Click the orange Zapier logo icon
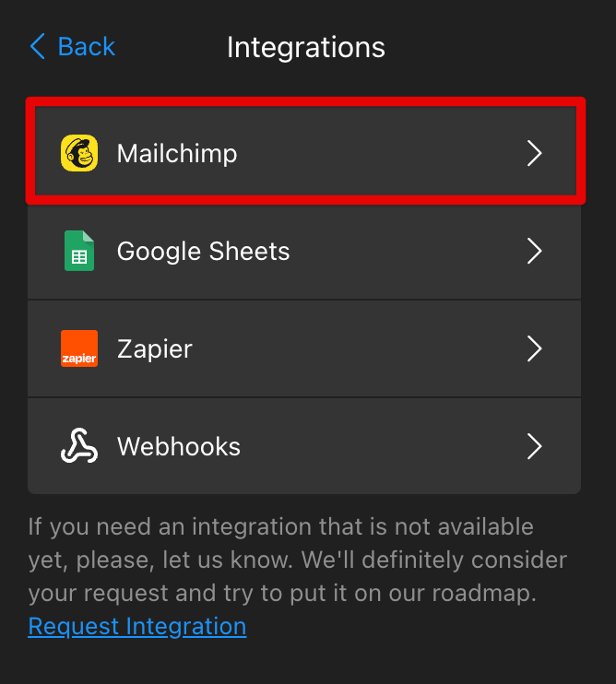Image resolution: width=616 pixels, height=684 pixels. pos(79,348)
